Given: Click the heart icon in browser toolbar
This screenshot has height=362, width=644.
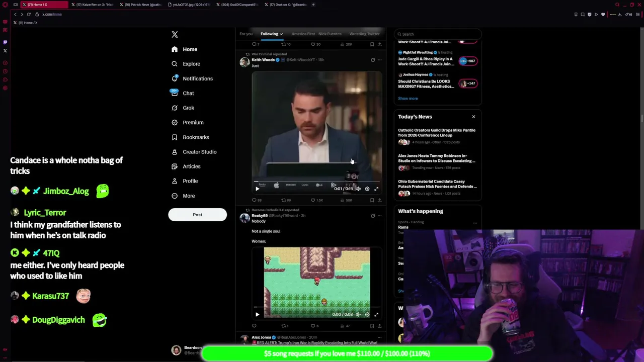Looking at the screenshot, I should 603,14.
